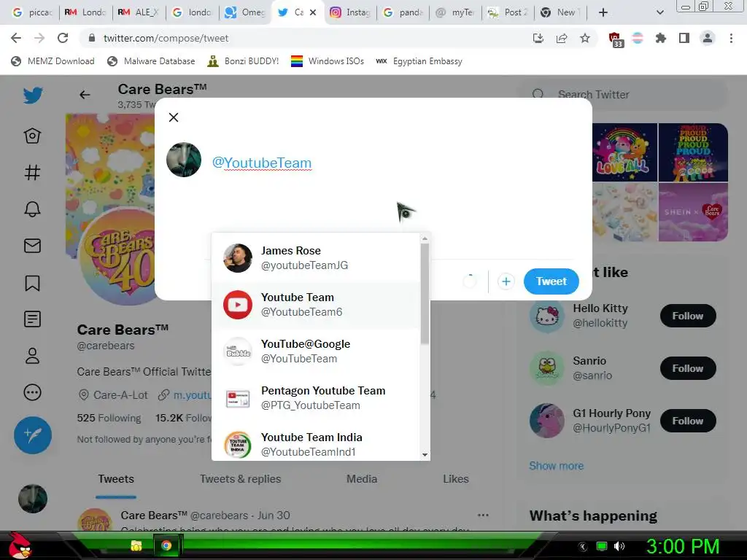747x560 pixels.
Task: Select YouTube@Google @YouTubeTeam suggestion
Action: 317,351
